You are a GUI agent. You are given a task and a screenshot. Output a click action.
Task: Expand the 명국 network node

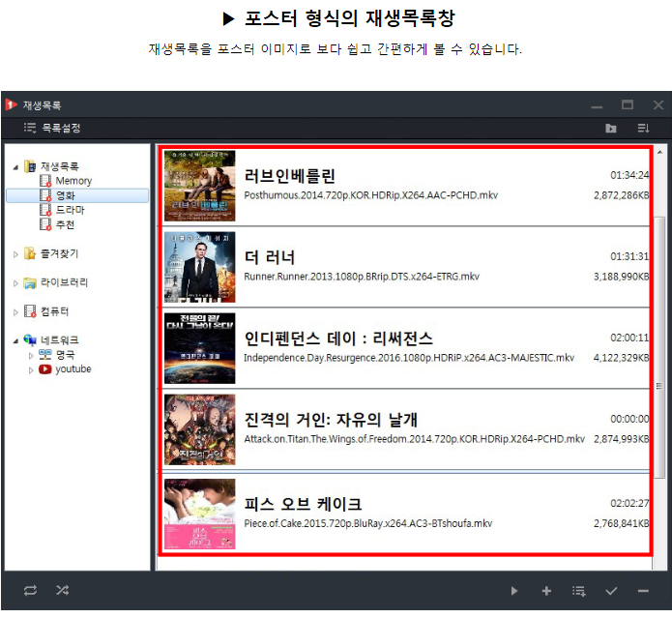pyautogui.click(x=31, y=356)
